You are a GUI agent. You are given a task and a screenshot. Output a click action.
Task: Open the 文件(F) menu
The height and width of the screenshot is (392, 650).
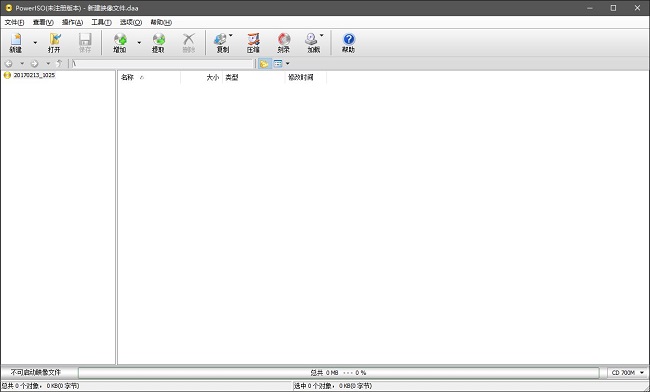tap(14, 22)
